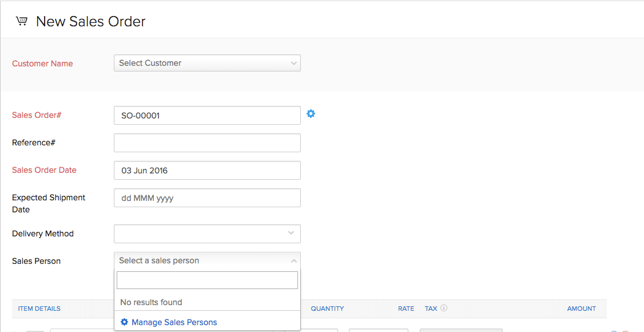This screenshot has width=644, height=332.
Task: Click the New Sales Order title
Action: click(x=90, y=21)
